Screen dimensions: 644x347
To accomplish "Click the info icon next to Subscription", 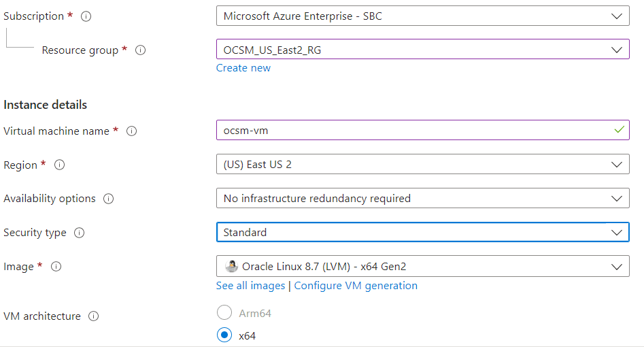I will [86, 16].
